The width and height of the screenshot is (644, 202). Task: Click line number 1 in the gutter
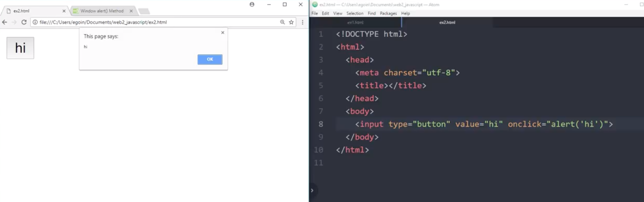(321, 34)
